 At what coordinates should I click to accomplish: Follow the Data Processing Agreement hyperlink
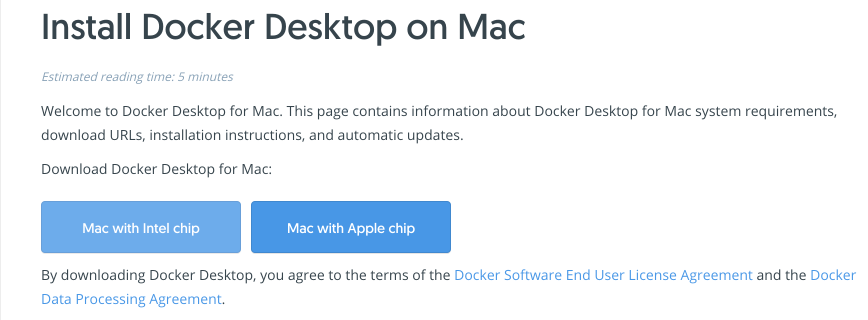point(131,298)
